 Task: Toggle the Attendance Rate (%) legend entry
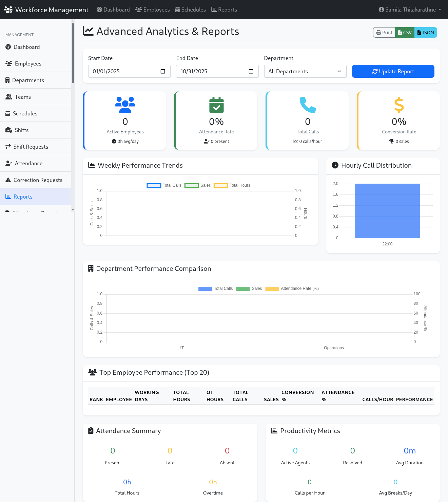point(292,289)
